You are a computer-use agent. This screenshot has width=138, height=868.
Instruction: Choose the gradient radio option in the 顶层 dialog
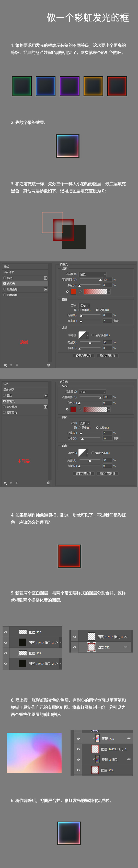point(80,292)
